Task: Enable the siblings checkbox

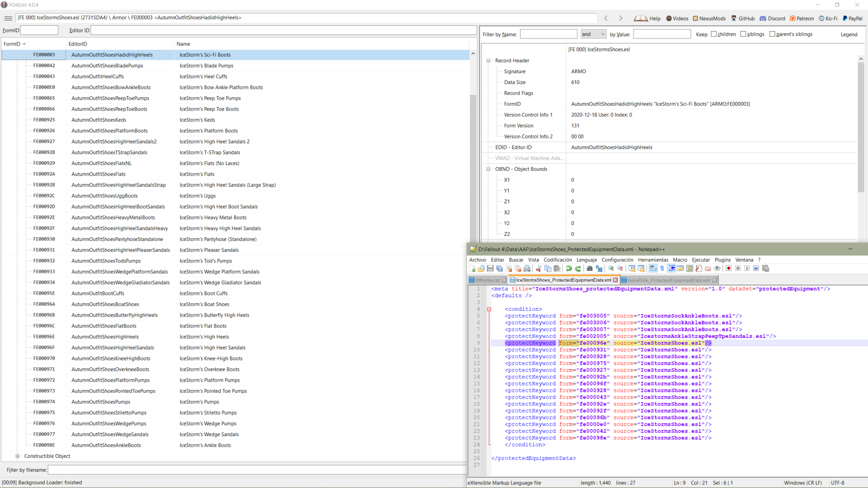Action: point(743,34)
